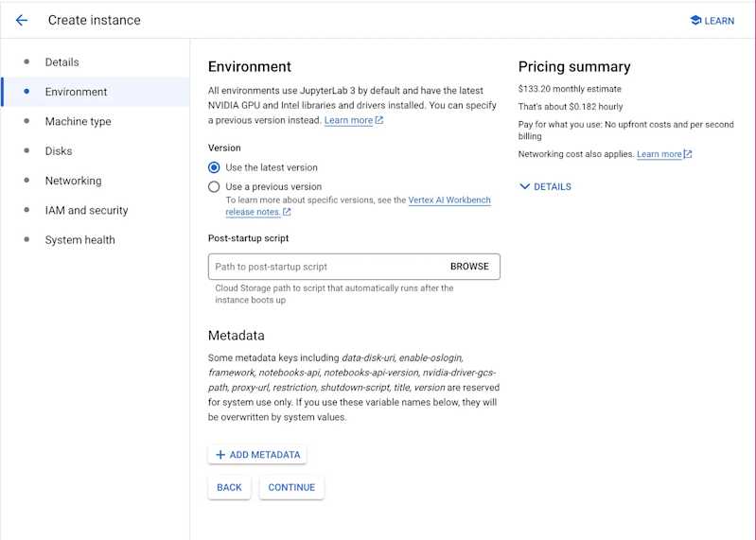Go to the Machine type step

point(78,122)
